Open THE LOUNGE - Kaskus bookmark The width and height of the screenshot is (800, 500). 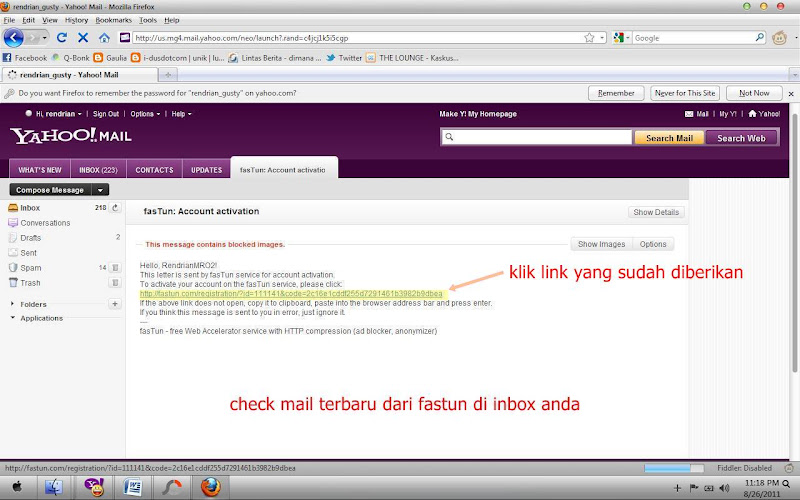point(412,58)
